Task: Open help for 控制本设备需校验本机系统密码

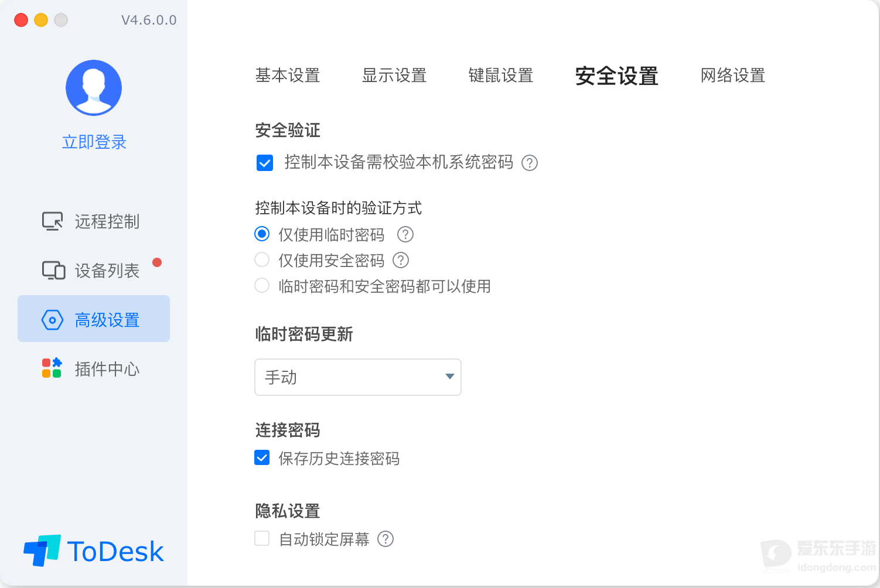Action: coord(530,163)
